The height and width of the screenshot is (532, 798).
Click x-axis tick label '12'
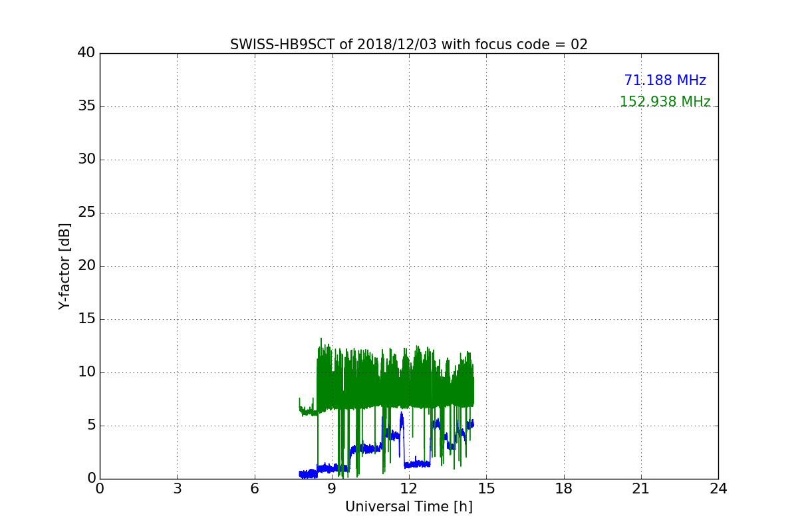[409, 489]
